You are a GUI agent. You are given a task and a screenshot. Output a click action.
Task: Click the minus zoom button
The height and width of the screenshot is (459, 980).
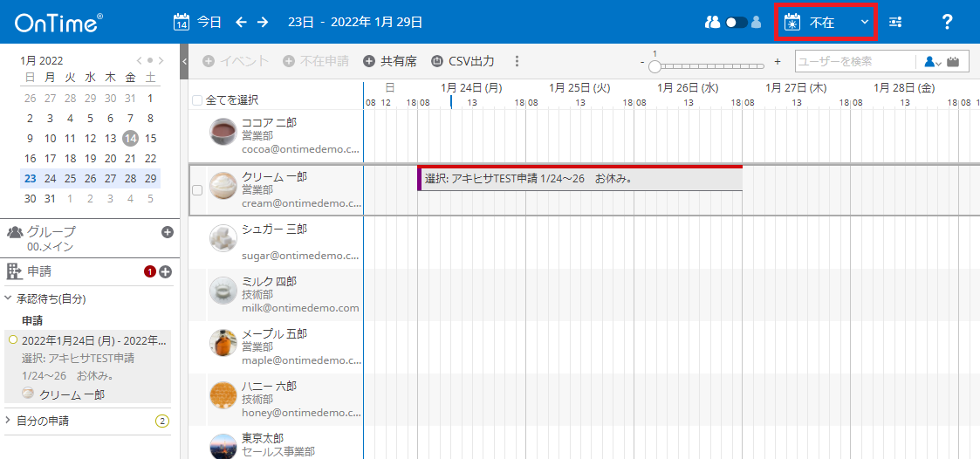click(x=642, y=62)
